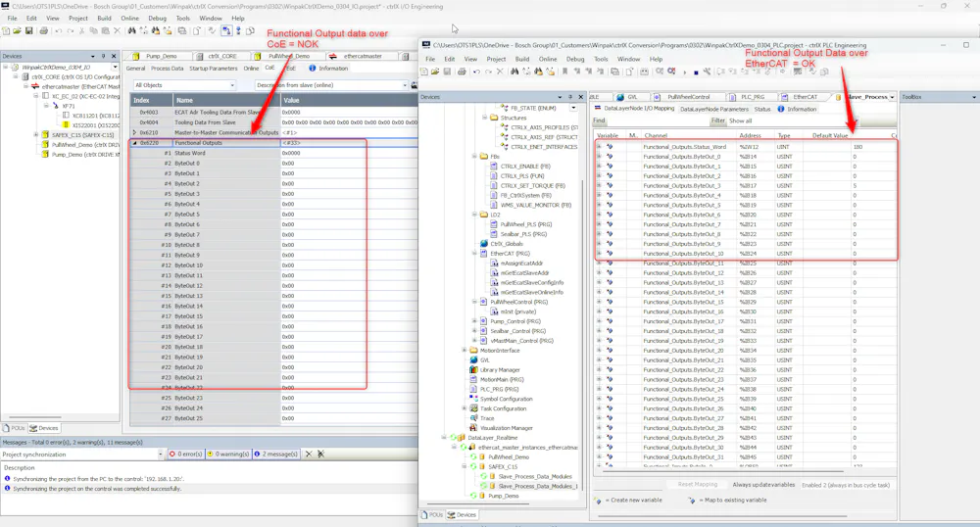Expand Functional_Outputs.Status_Word variable row
Viewport: 980px width, 527px height.
pyautogui.click(x=599, y=147)
